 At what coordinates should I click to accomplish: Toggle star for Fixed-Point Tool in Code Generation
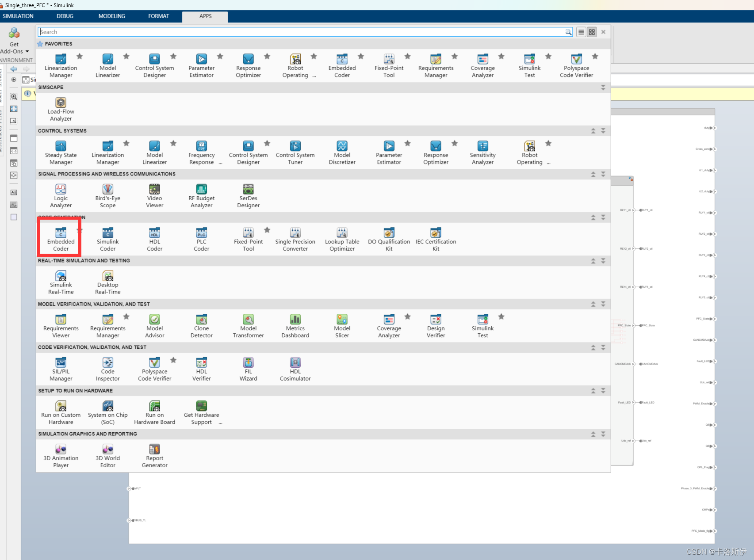click(x=267, y=230)
